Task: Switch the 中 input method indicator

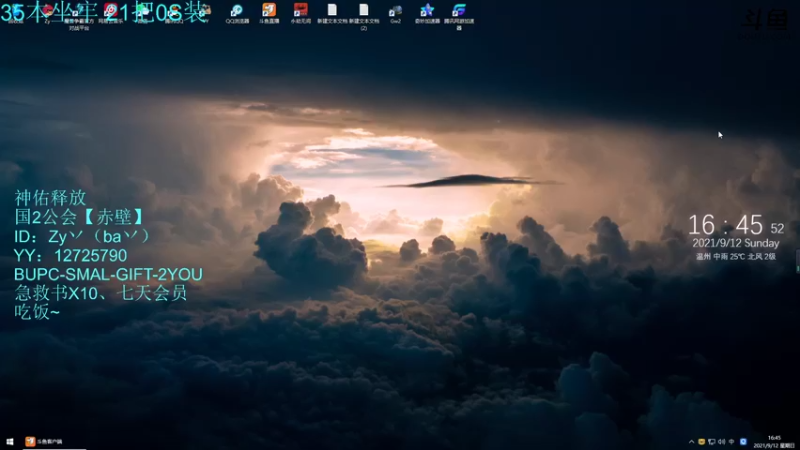Action: pos(731,442)
